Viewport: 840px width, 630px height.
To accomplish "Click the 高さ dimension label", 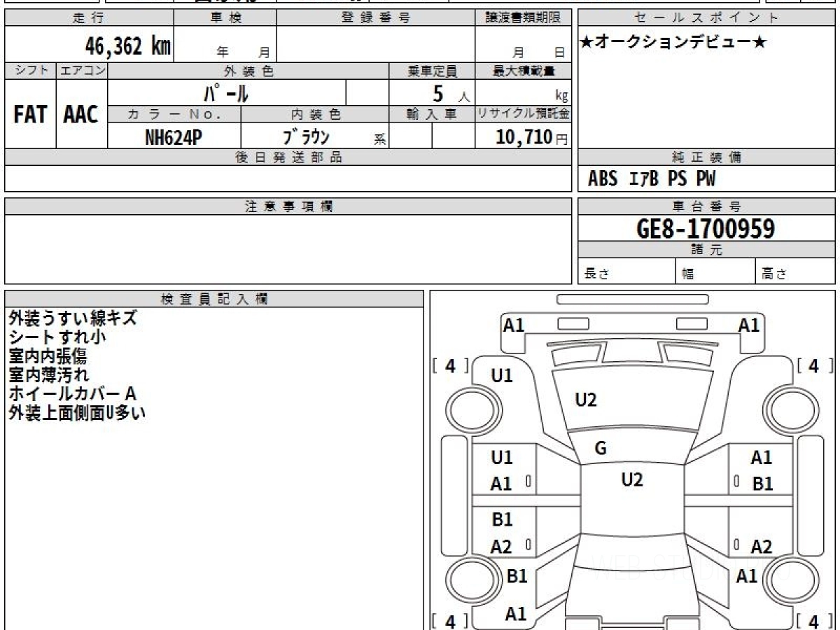I will pyautogui.click(x=775, y=274).
